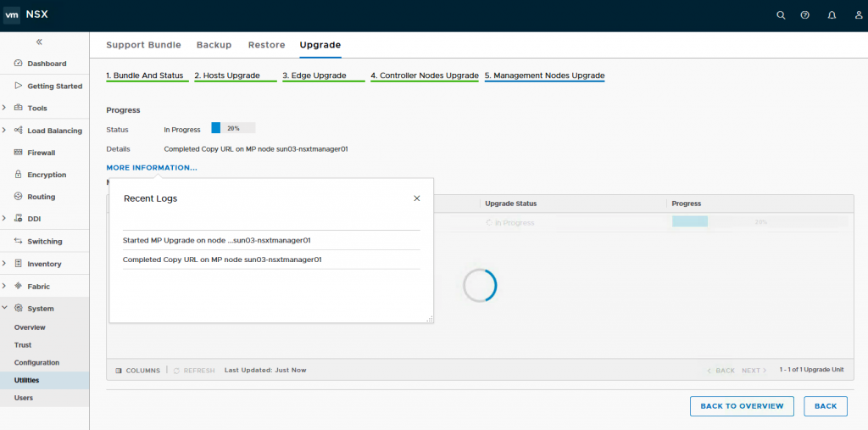Expand the Tools menu arrow
The width and height of the screenshot is (868, 430).
click(4, 108)
